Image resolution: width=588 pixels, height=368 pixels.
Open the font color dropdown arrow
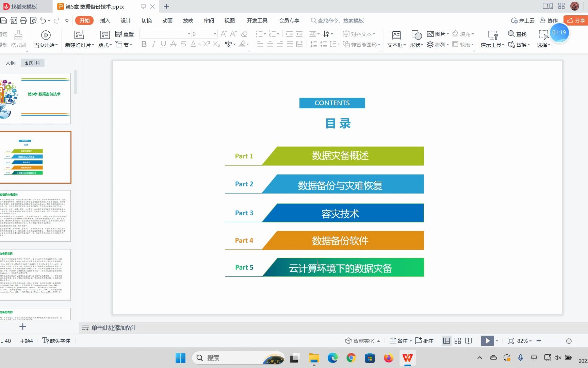tap(199, 44)
